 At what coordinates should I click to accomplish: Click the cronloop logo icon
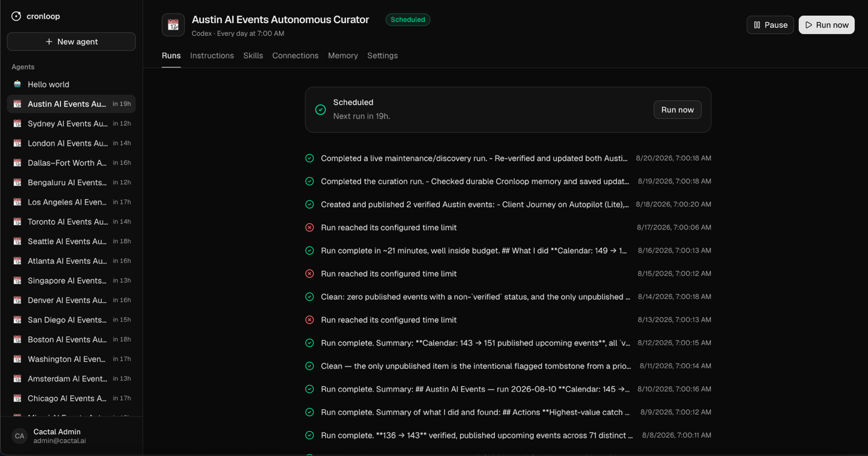click(x=16, y=16)
